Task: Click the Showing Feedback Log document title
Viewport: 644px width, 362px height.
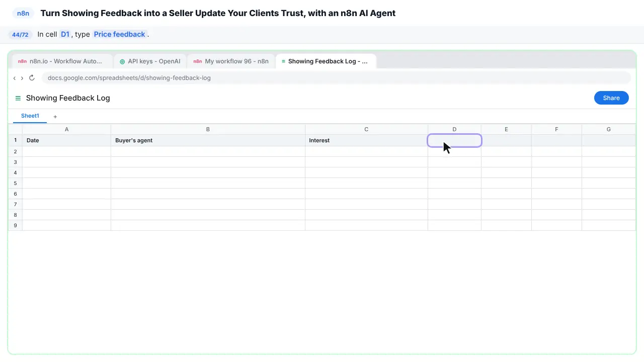Action: point(68,98)
